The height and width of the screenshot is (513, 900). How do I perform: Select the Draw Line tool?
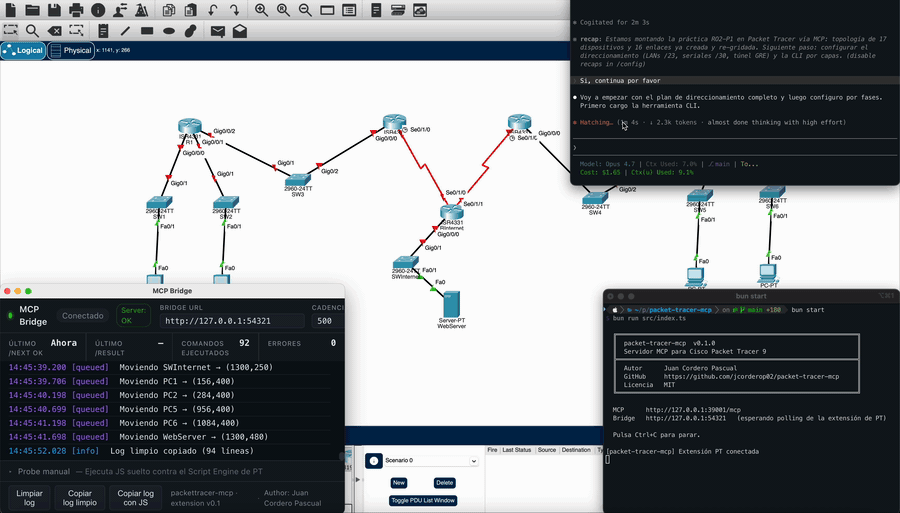tap(125, 30)
